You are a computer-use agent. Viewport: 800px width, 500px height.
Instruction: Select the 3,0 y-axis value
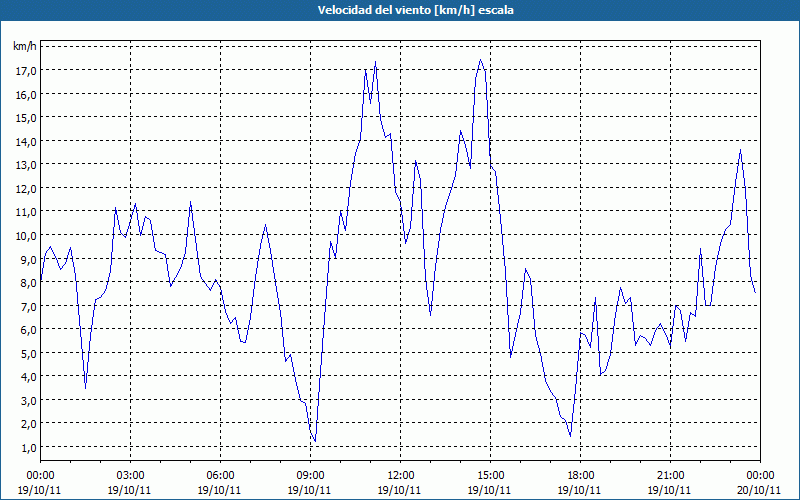pyautogui.click(x=28, y=401)
